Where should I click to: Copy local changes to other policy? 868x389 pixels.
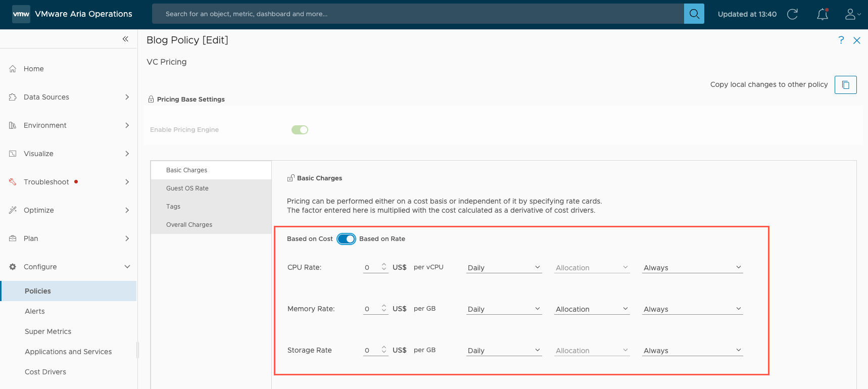coord(845,85)
